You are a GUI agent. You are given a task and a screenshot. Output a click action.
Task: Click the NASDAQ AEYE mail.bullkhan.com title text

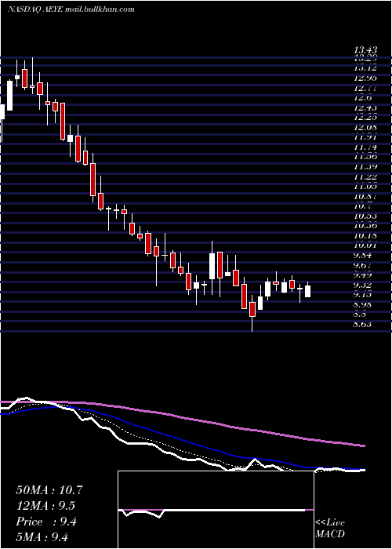coord(71,9)
